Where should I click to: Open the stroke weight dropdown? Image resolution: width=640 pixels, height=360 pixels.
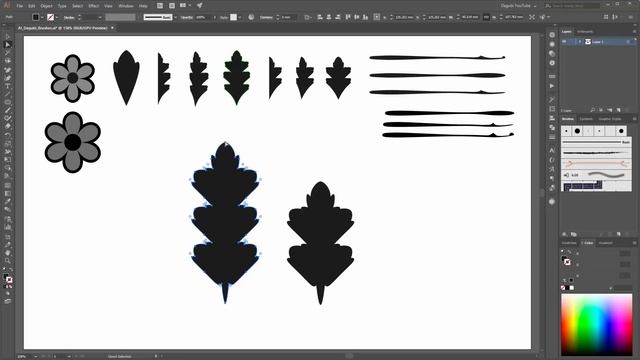pos(100,17)
